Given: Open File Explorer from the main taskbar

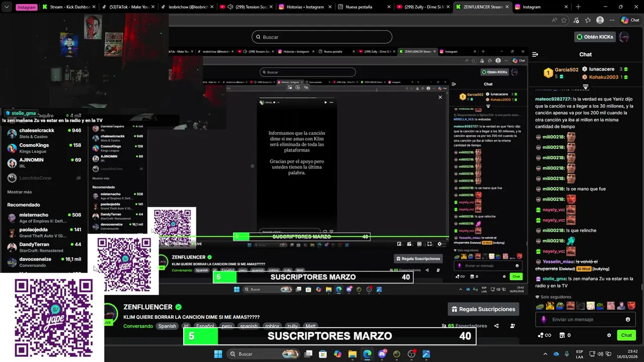Looking at the screenshot, I should click(353, 354).
